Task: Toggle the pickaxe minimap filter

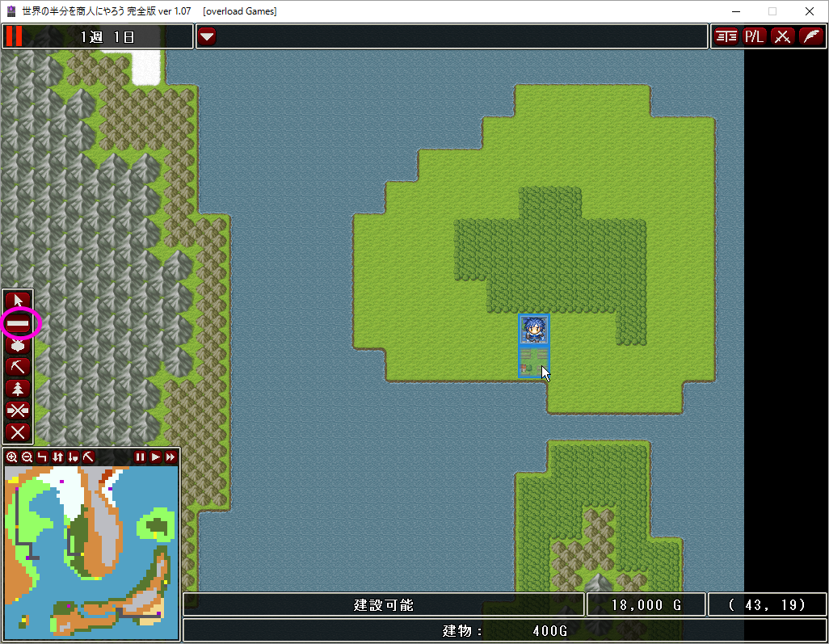Action: [x=89, y=457]
